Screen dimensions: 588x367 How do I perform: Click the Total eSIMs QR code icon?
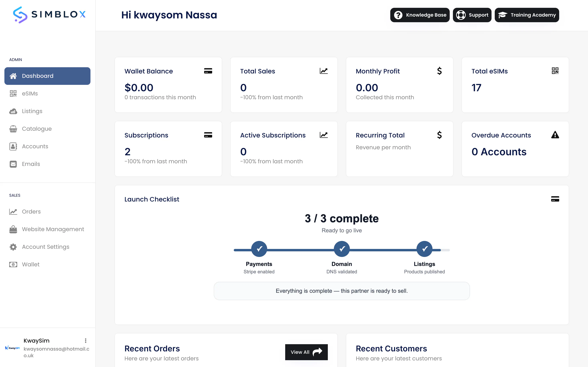(x=555, y=71)
